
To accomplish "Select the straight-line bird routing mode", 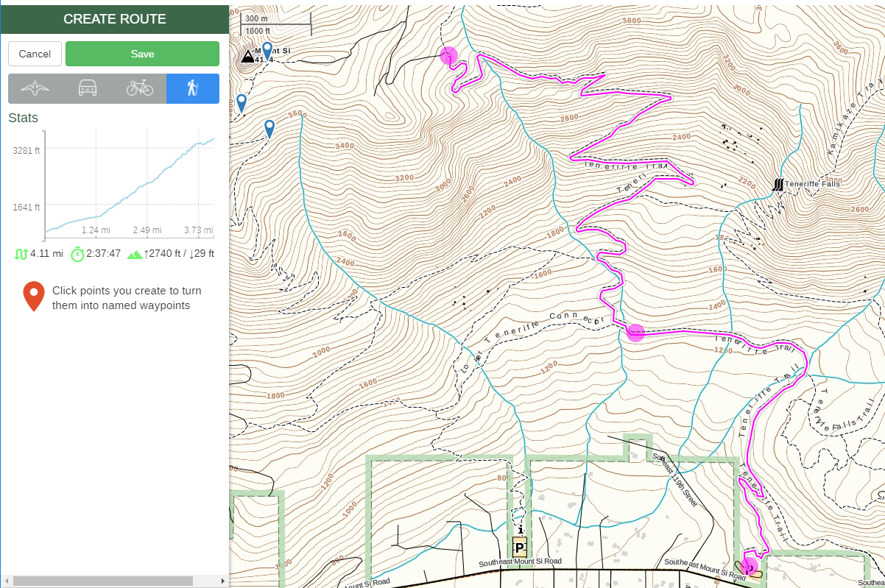I will click(x=35, y=88).
